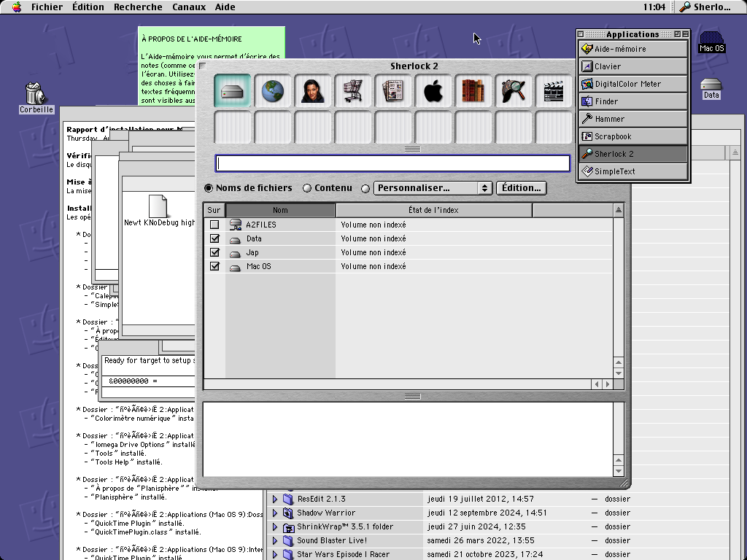747x560 pixels.
Task: Enable the A2FILES volume checkbox
Action: (214, 225)
